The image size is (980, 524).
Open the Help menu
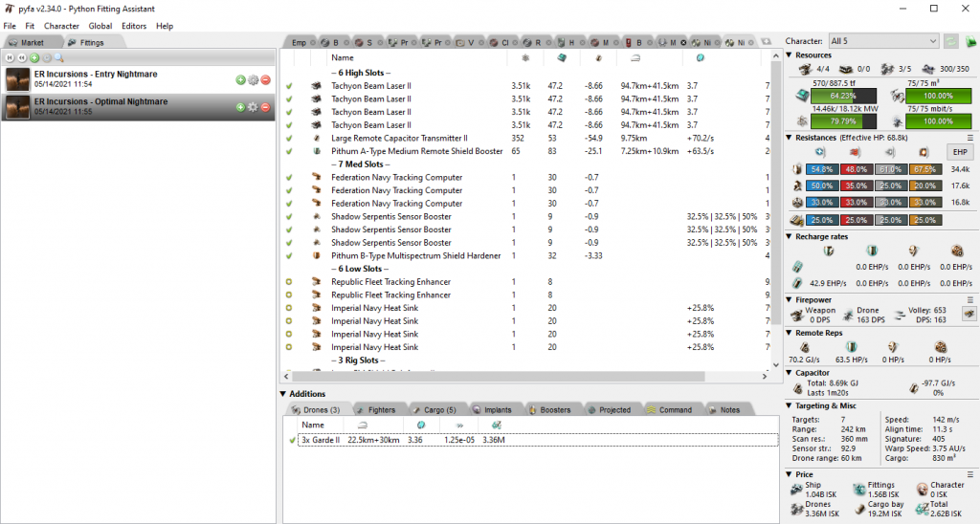coord(165,26)
